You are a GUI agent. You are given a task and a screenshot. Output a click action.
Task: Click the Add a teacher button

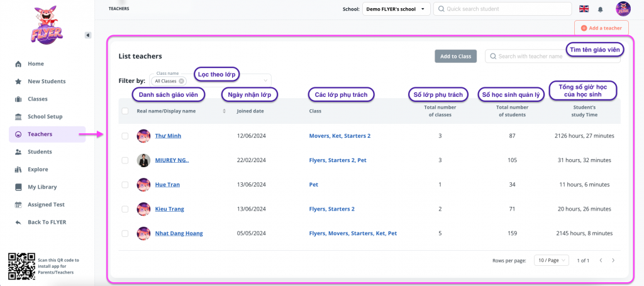pyautogui.click(x=601, y=28)
